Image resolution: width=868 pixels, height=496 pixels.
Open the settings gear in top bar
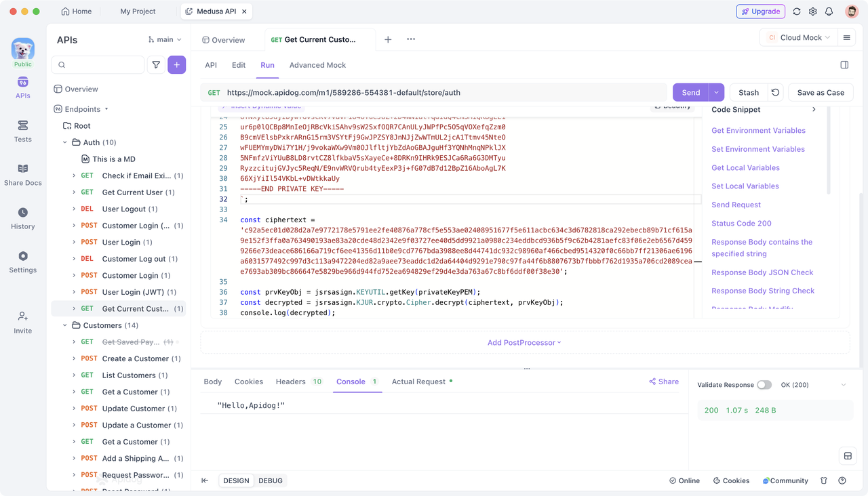[813, 12]
